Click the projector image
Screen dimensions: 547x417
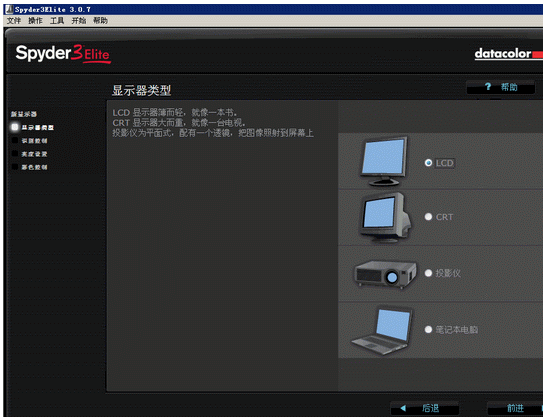click(385, 274)
